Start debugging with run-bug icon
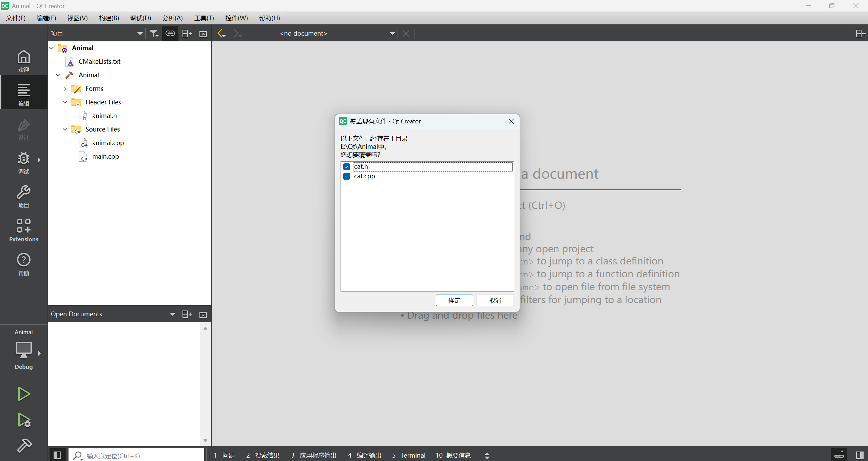The image size is (868, 461). (x=23, y=420)
